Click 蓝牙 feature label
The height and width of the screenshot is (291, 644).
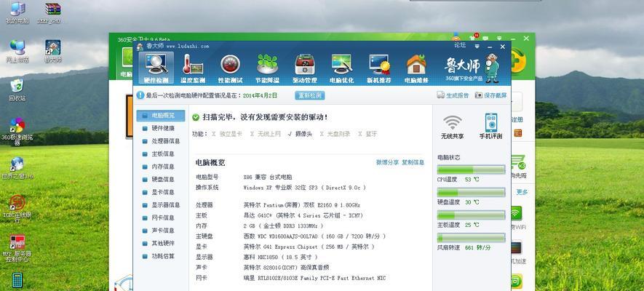tap(371, 134)
